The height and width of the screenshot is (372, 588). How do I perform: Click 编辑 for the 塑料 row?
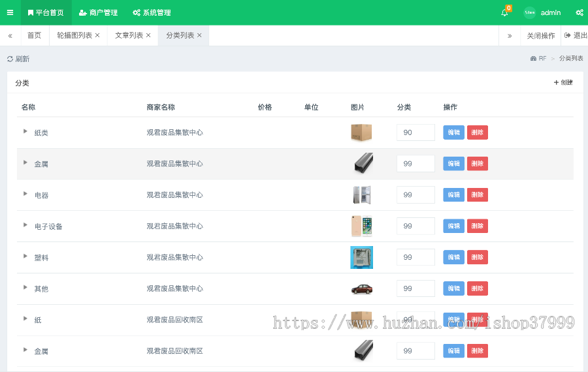point(454,257)
